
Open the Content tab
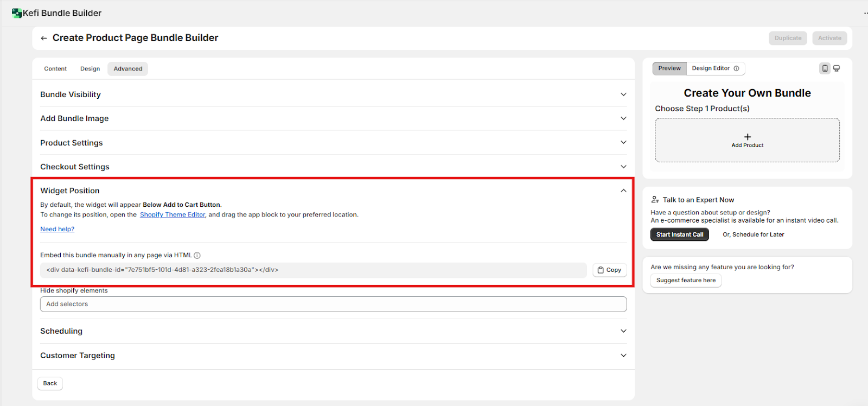(x=55, y=69)
